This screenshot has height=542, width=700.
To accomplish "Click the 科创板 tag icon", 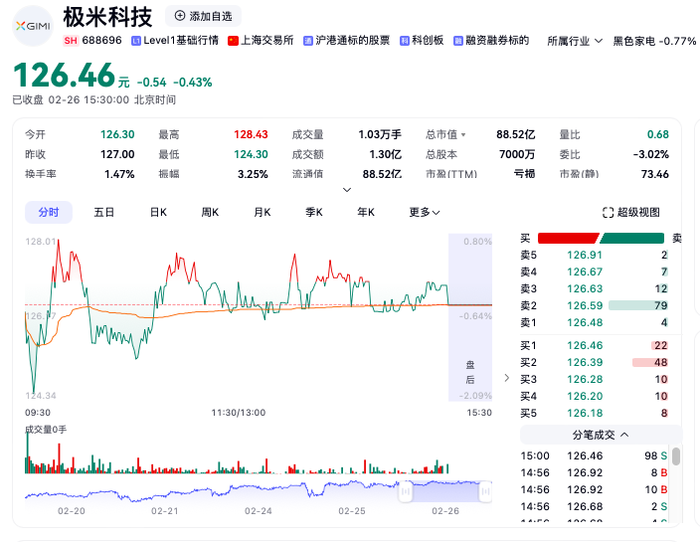I will [x=404, y=41].
